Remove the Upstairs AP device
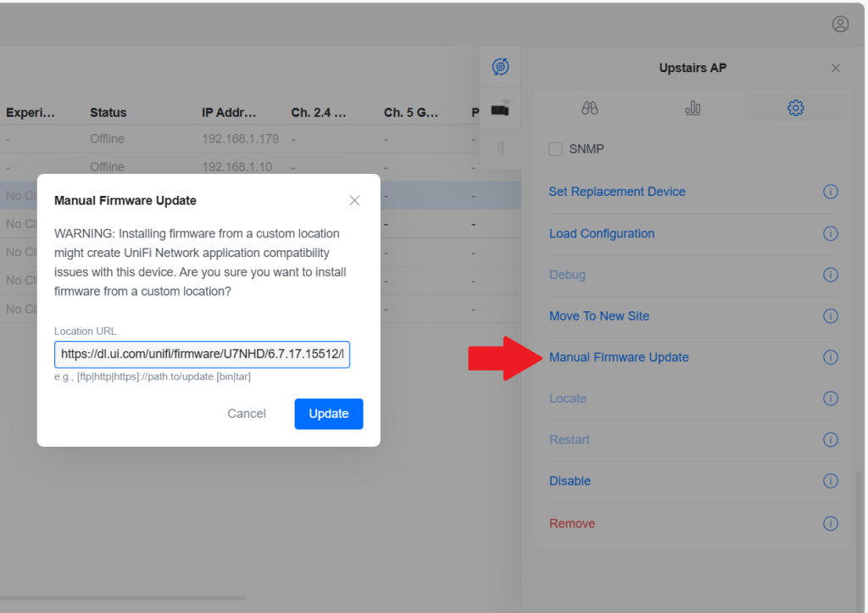 (x=572, y=523)
